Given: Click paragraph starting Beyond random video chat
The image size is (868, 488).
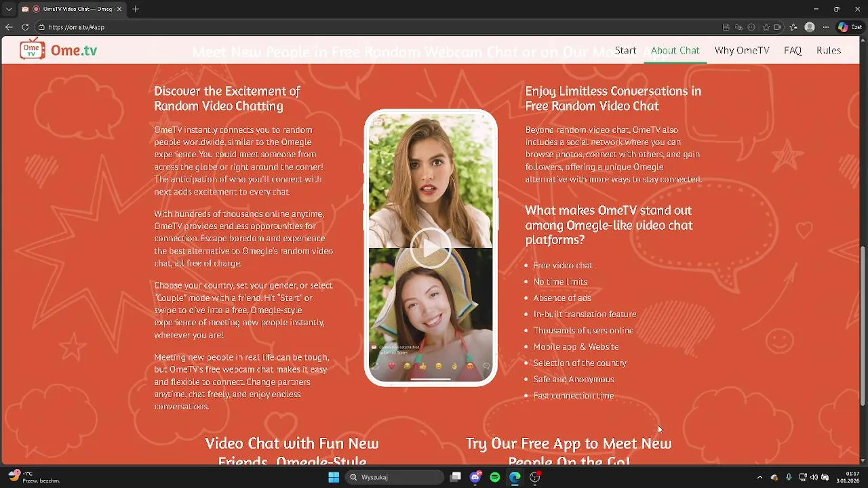Looking at the screenshot, I should click(x=614, y=155).
